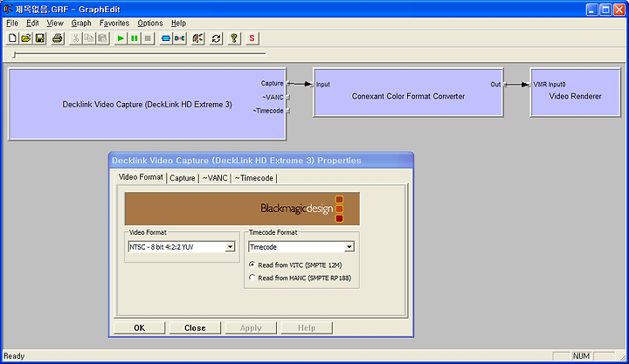Click the Copy toolbar icon
The width and height of the screenshot is (629, 364).
coord(88,38)
